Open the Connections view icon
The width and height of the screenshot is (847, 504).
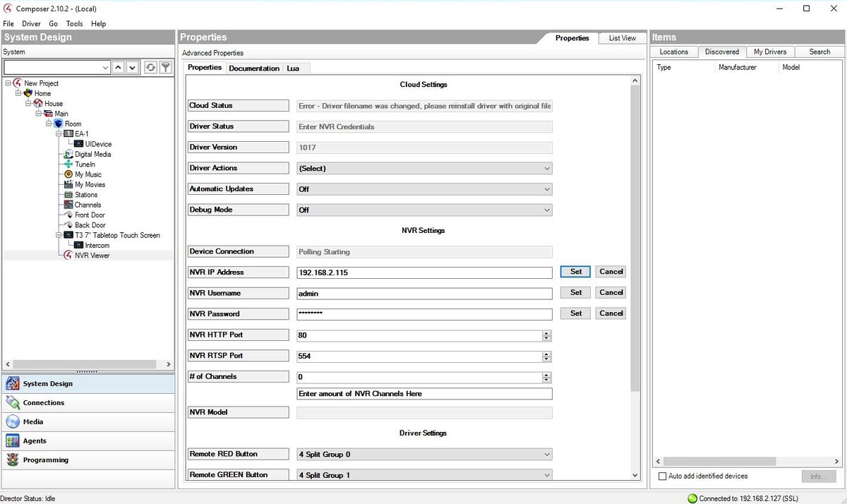pos(13,403)
